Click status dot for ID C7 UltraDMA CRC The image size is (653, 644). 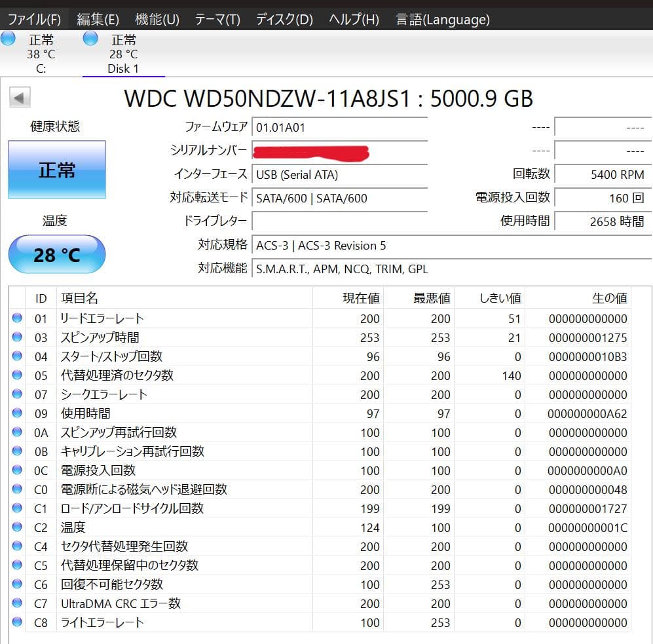coord(17,603)
